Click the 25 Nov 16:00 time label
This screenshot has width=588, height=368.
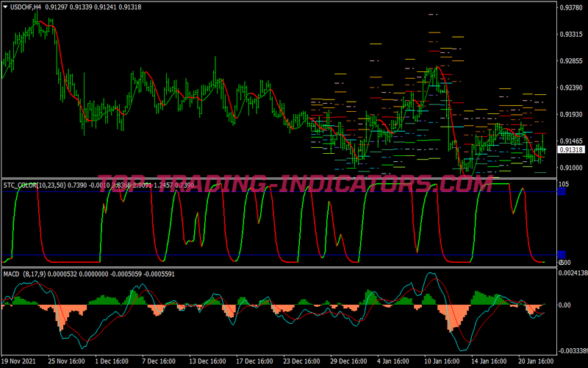coord(66,361)
